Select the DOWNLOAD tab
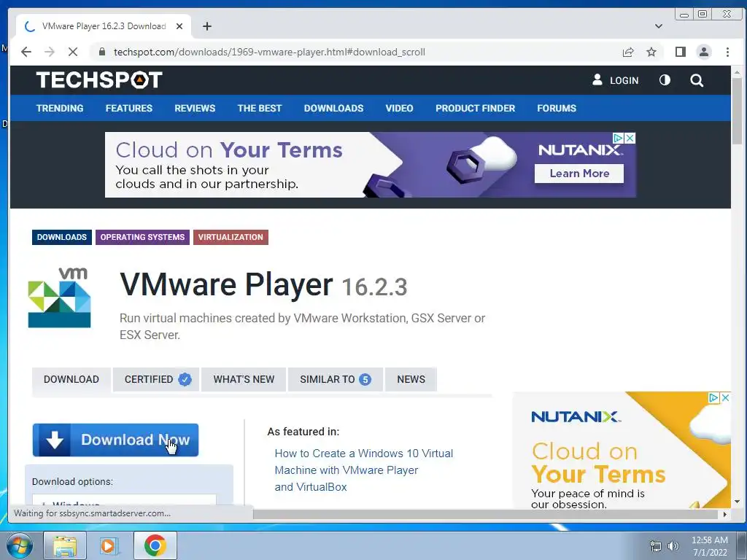747x560 pixels. (71, 379)
